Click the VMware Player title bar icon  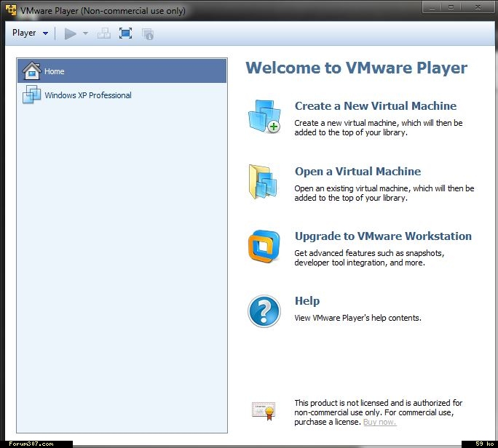(x=11, y=10)
